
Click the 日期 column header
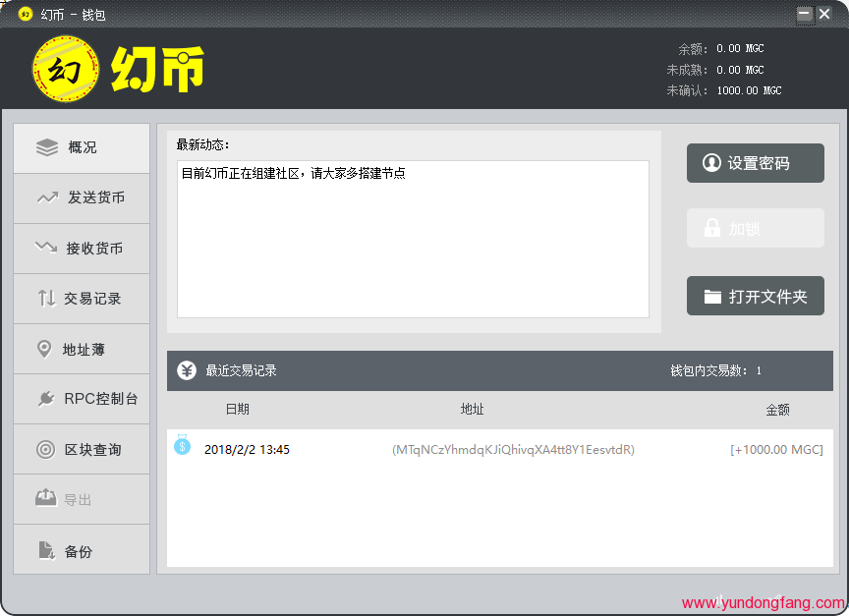tap(237, 410)
